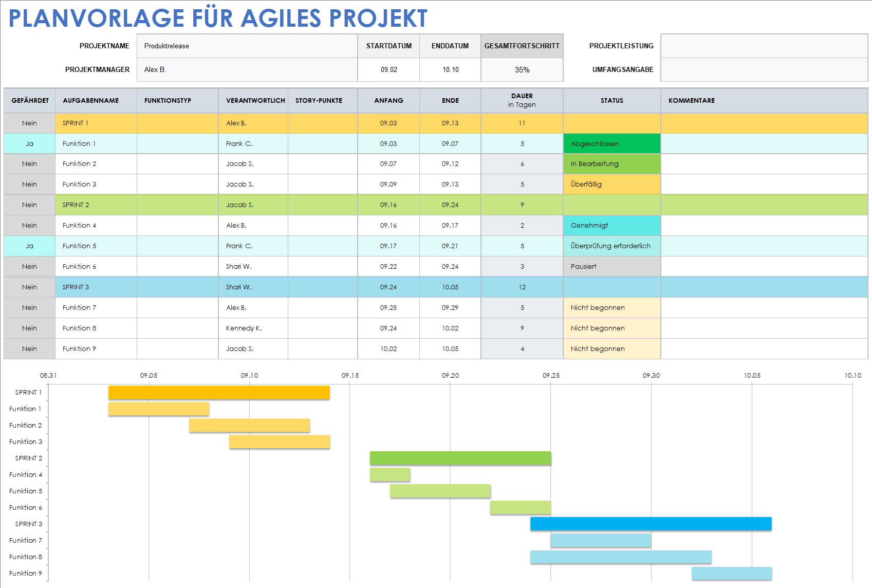Image resolution: width=872 pixels, height=588 pixels.
Task: Click the Überprüfung erforderlich status cell
Action: 612,246
